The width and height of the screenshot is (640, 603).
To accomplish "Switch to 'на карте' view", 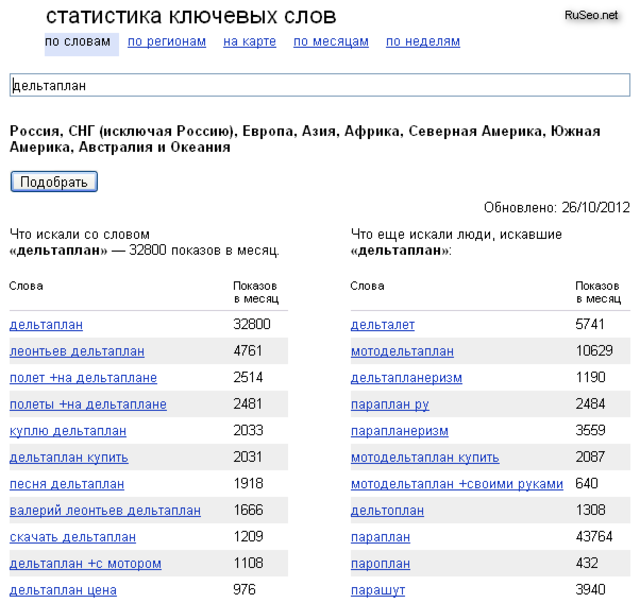I will pos(249,42).
